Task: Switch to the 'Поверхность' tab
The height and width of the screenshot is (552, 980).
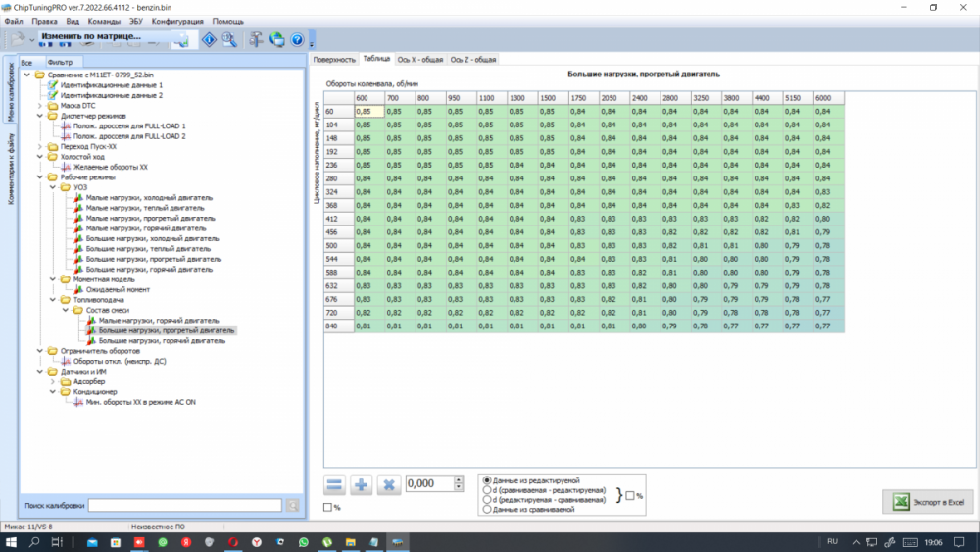Action: (x=334, y=60)
